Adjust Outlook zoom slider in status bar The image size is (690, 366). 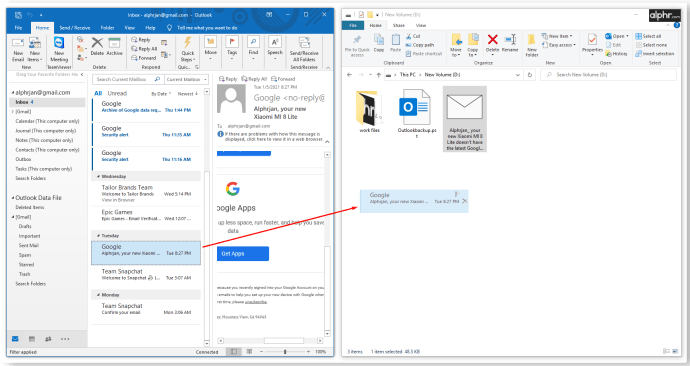click(x=285, y=352)
